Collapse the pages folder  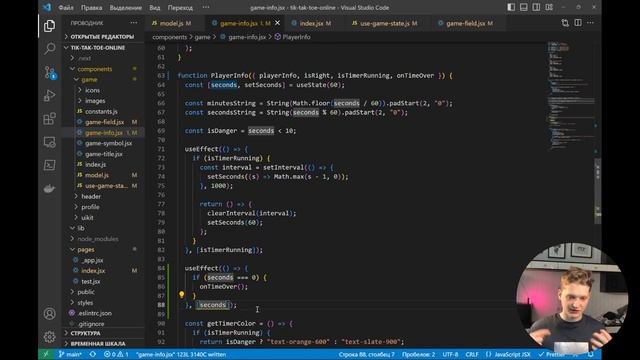click(x=86, y=249)
